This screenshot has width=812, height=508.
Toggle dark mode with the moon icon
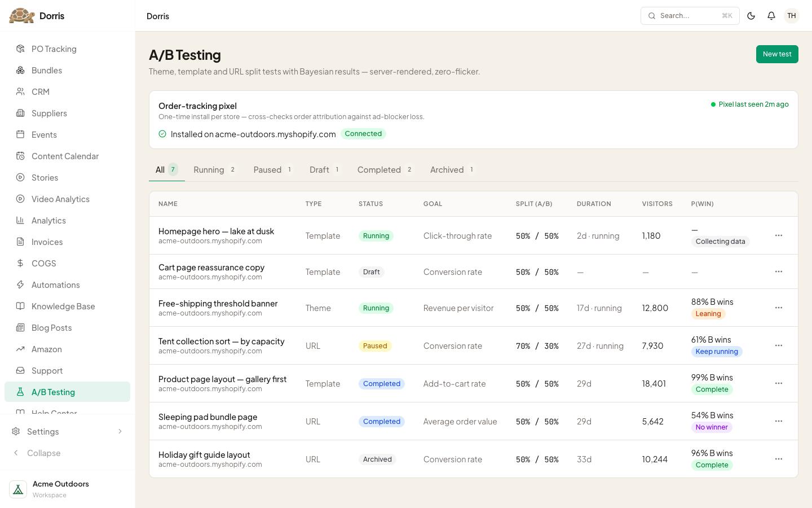(751, 16)
